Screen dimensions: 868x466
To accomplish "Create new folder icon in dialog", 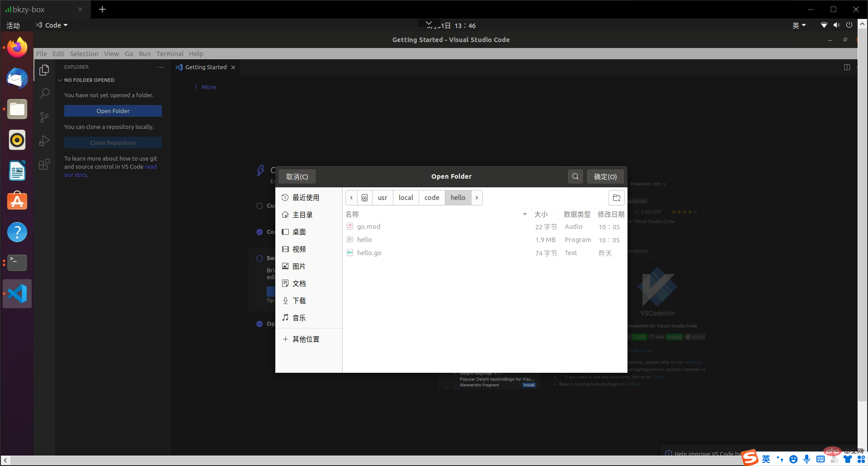I will (x=616, y=198).
